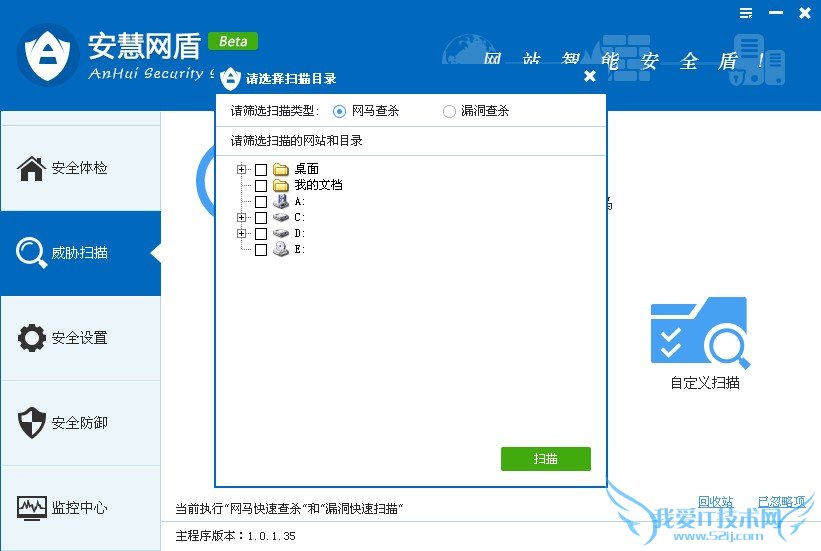Select the E: tree label
The image size is (821, 551).
(x=299, y=249)
